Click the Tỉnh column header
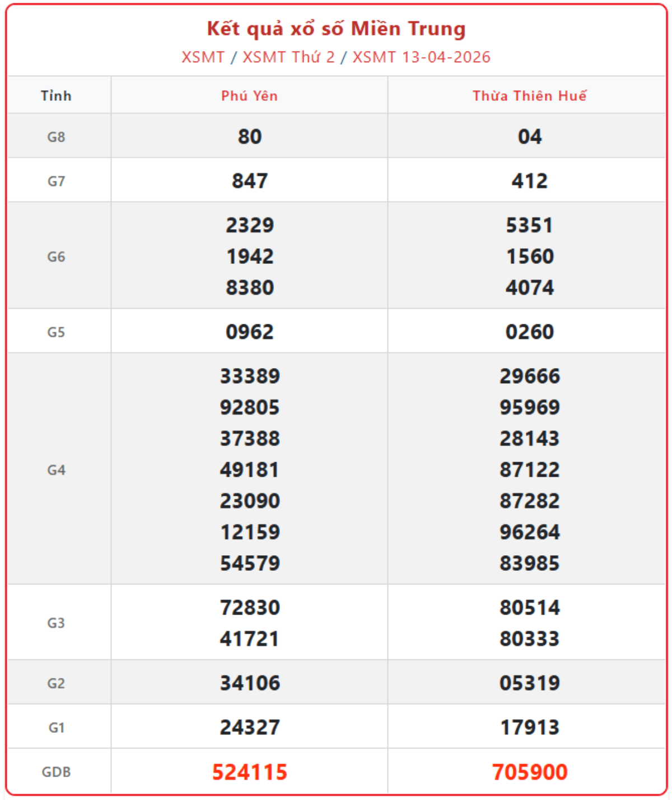 click(x=56, y=96)
